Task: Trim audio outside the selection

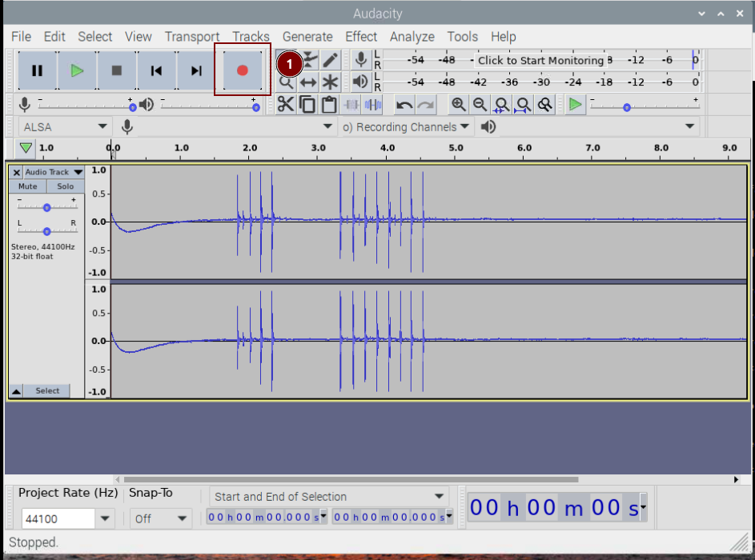Action: pos(351,104)
